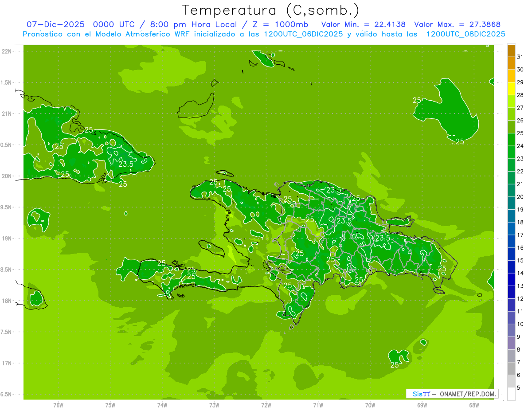Click the '31' label on the color scale
Image resolution: width=532 pixels, height=411 pixels.
(520, 57)
